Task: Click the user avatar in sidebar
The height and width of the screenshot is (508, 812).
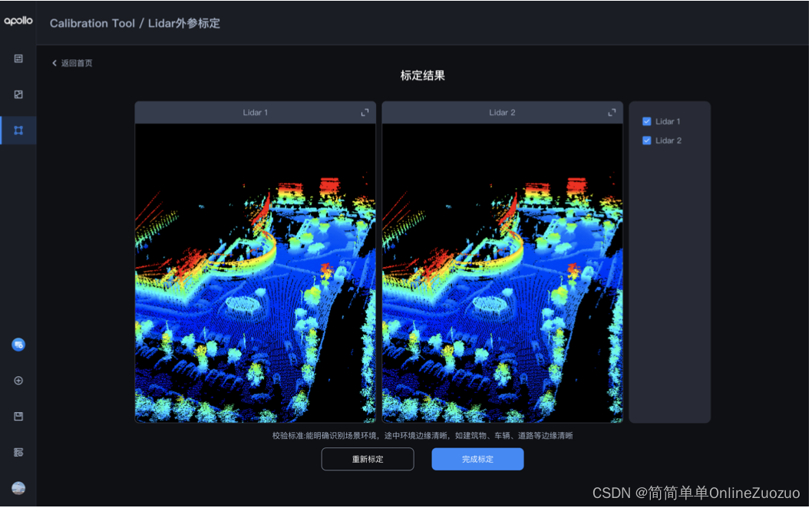Action: [18, 488]
